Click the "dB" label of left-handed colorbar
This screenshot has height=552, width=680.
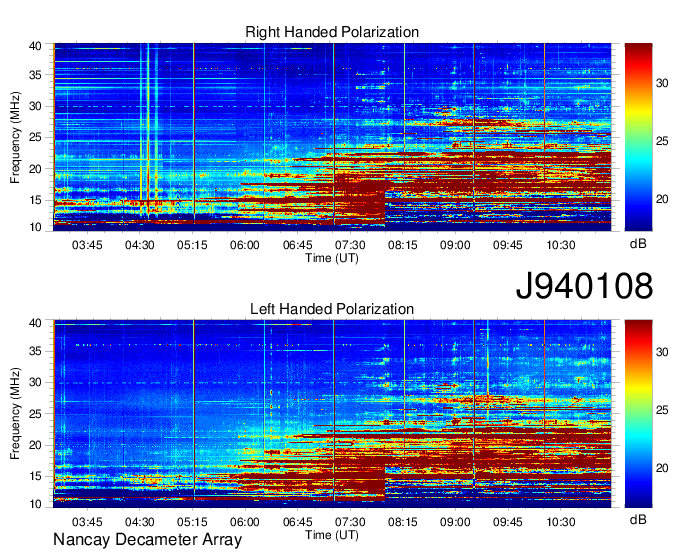point(638,519)
